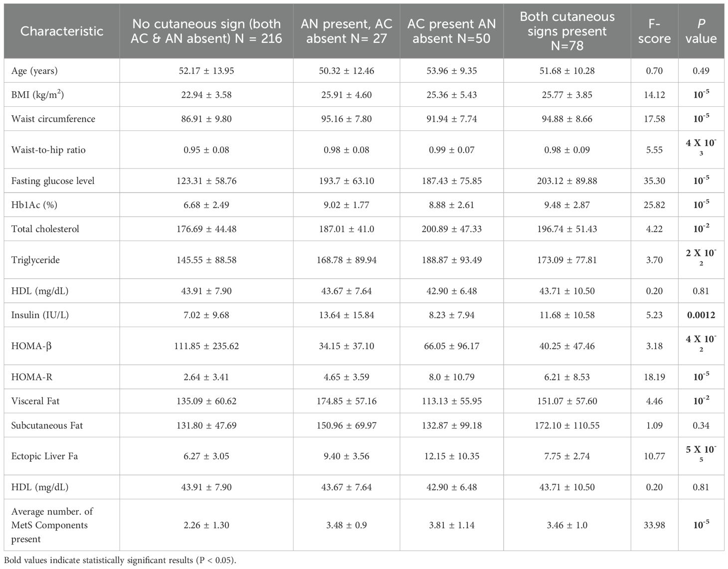Select the Waist circumference row label

click(x=53, y=119)
